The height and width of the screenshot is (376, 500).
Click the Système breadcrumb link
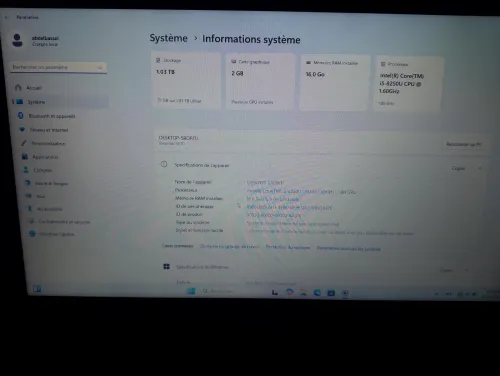pyautogui.click(x=168, y=38)
